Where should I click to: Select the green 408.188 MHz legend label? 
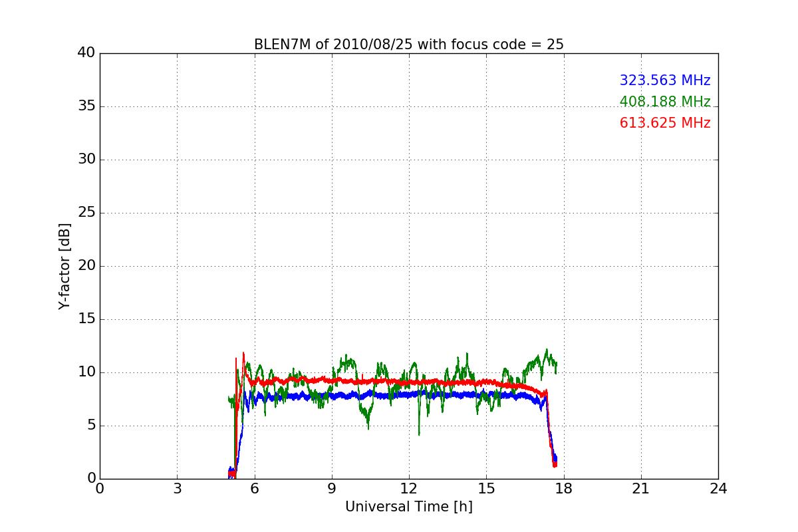665,102
